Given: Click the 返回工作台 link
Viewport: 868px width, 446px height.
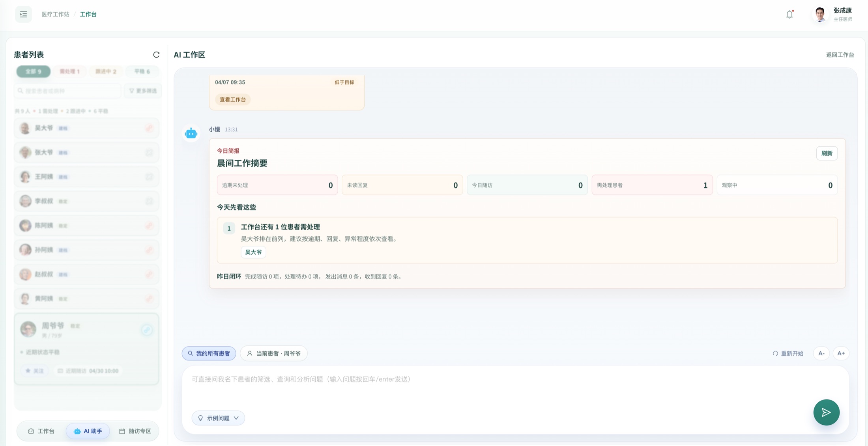Looking at the screenshot, I should coord(840,55).
